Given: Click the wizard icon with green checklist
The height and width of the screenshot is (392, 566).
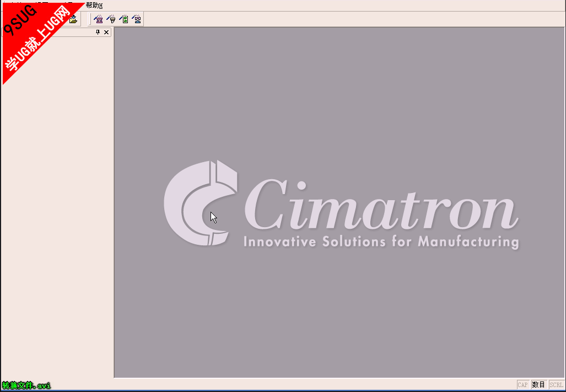Looking at the screenshot, I should pyautogui.click(x=124, y=19).
